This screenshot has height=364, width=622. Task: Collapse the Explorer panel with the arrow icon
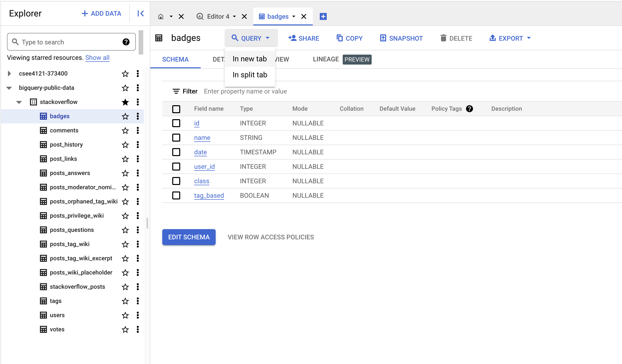(x=141, y=13)
